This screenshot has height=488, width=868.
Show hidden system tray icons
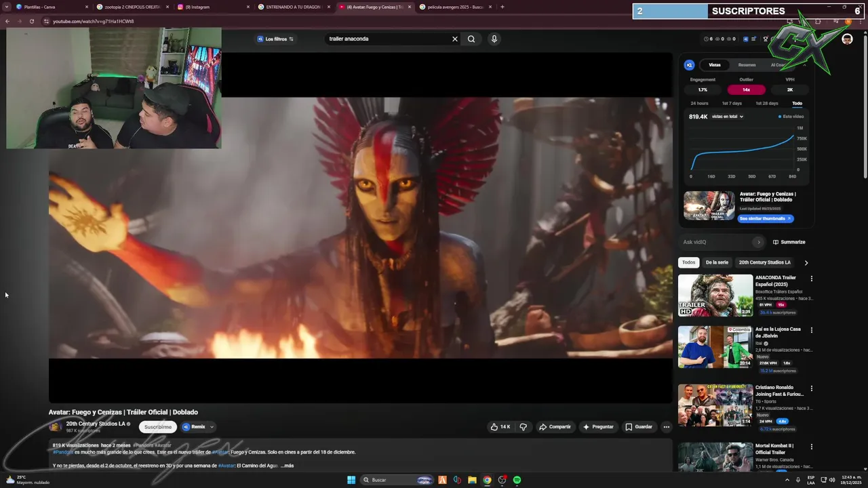(787, 480)
